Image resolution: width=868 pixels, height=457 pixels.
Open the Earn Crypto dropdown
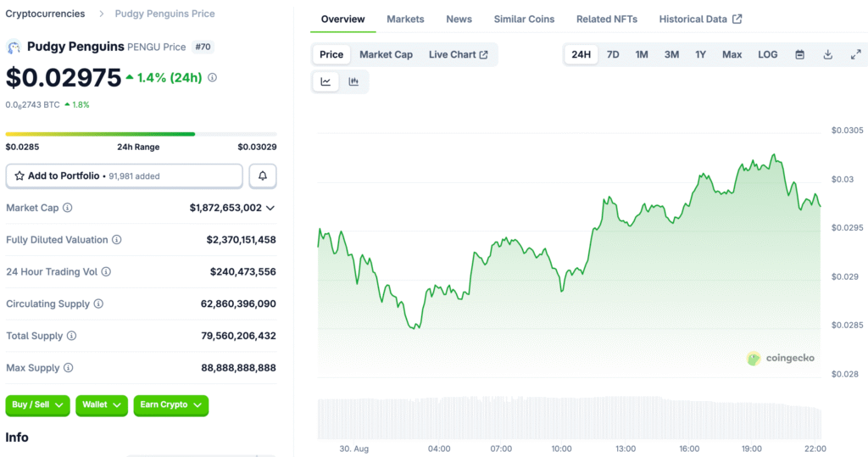[170, 405]
